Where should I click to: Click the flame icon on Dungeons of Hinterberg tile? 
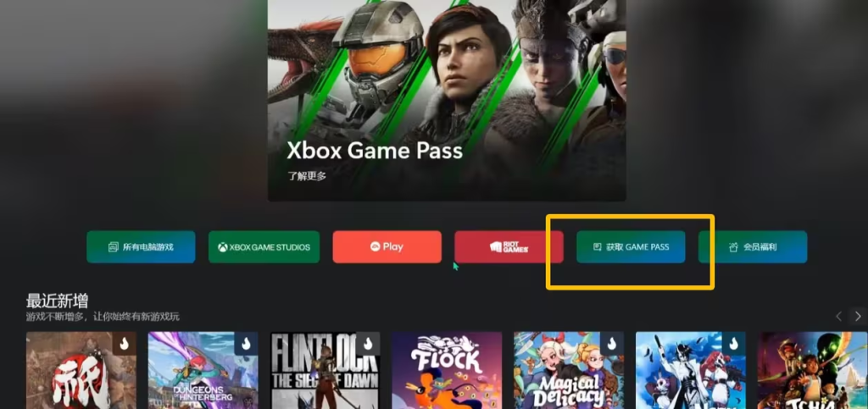[247, 344]
